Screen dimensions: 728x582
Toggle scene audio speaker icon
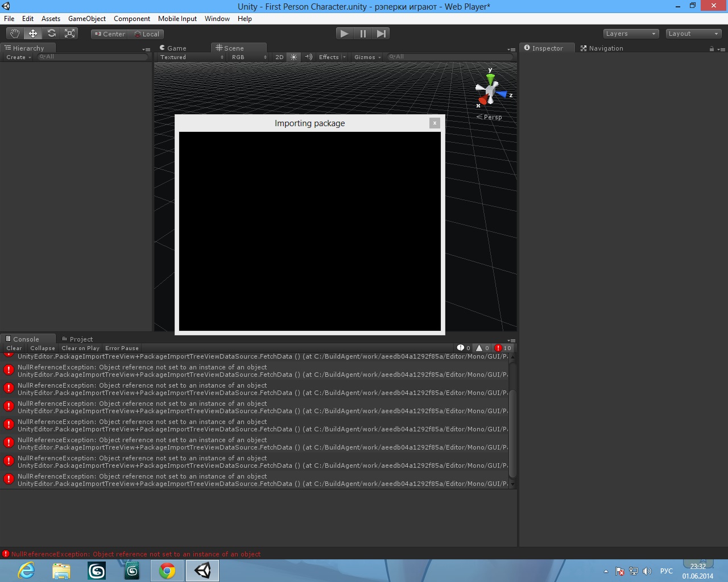308,57
